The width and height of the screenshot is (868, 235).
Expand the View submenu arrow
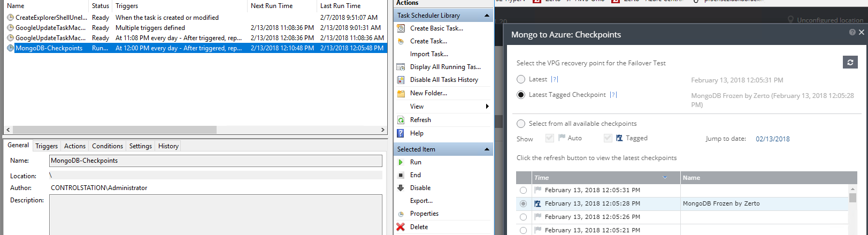tap(487, 107)
